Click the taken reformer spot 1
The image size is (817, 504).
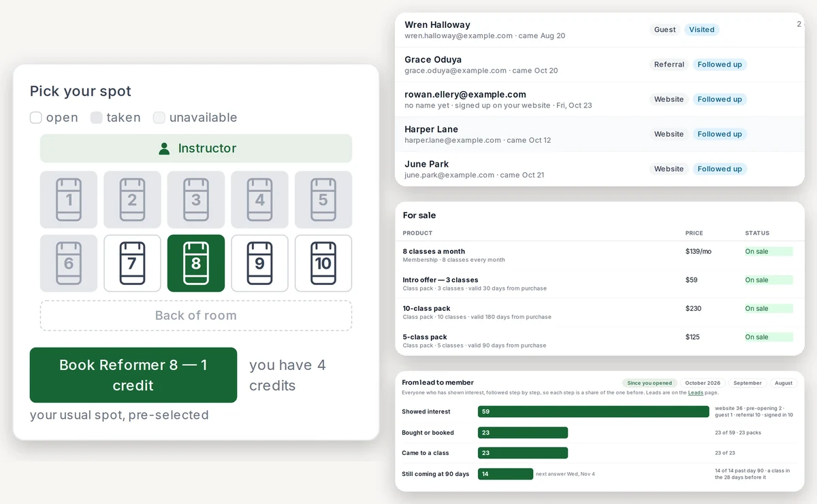69,199
